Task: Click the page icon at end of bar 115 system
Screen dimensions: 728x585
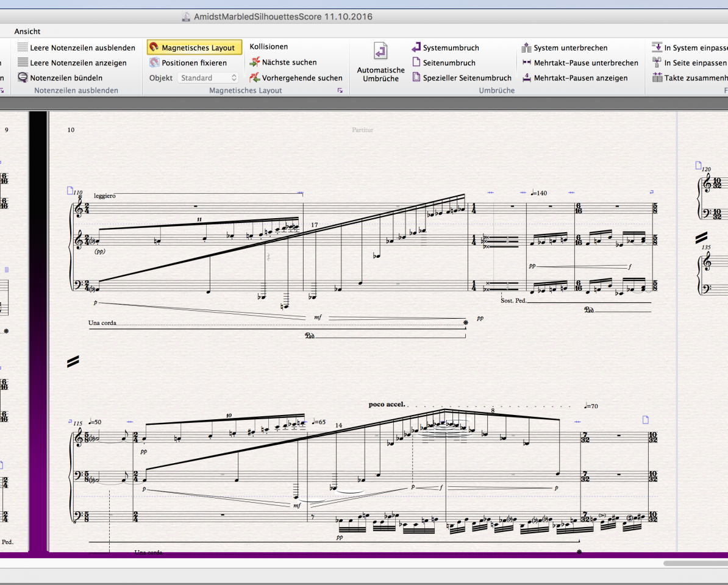Action: pos(645,420)
